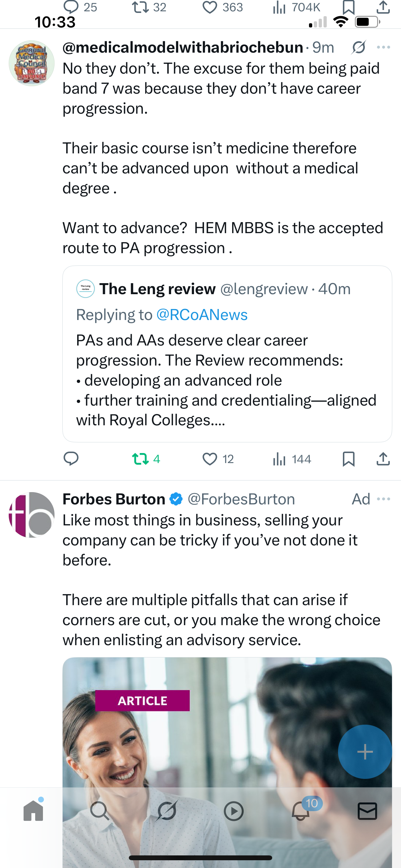Open more options on Forbes Burton ad
Viewport: 401px width, 868px height.
coord(384,499)
